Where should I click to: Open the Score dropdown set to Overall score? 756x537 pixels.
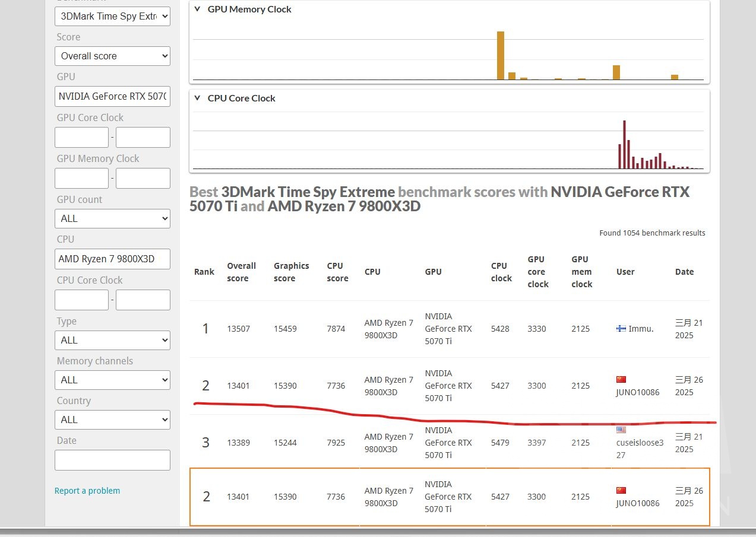[x=112, y=56]
